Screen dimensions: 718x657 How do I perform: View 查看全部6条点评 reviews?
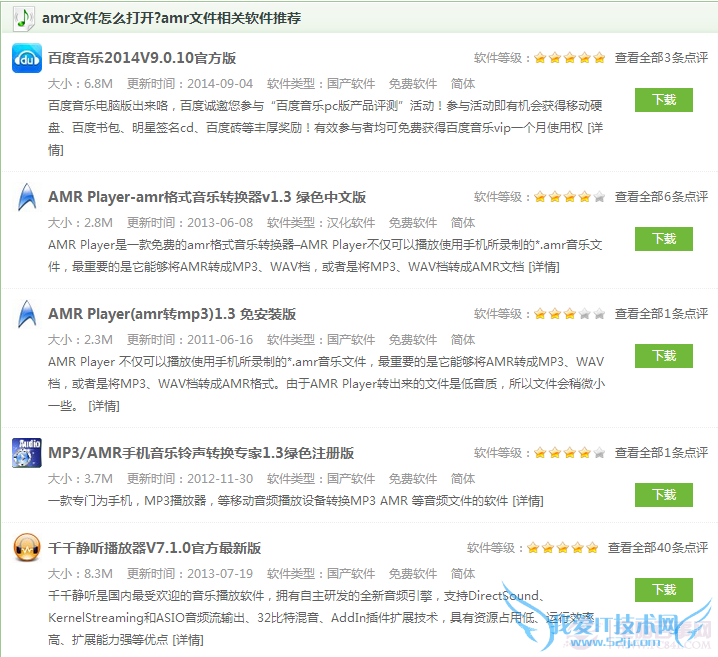click(x=661, y=197)
